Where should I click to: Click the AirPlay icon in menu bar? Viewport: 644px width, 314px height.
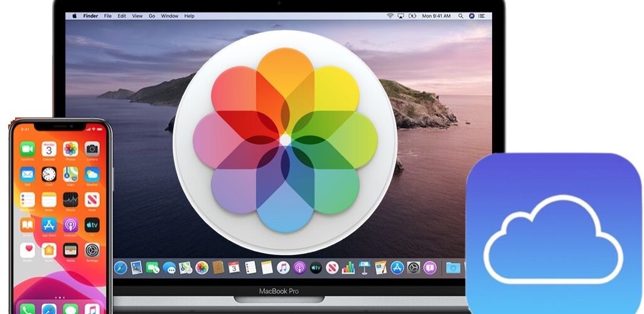[x=401, y=16]
